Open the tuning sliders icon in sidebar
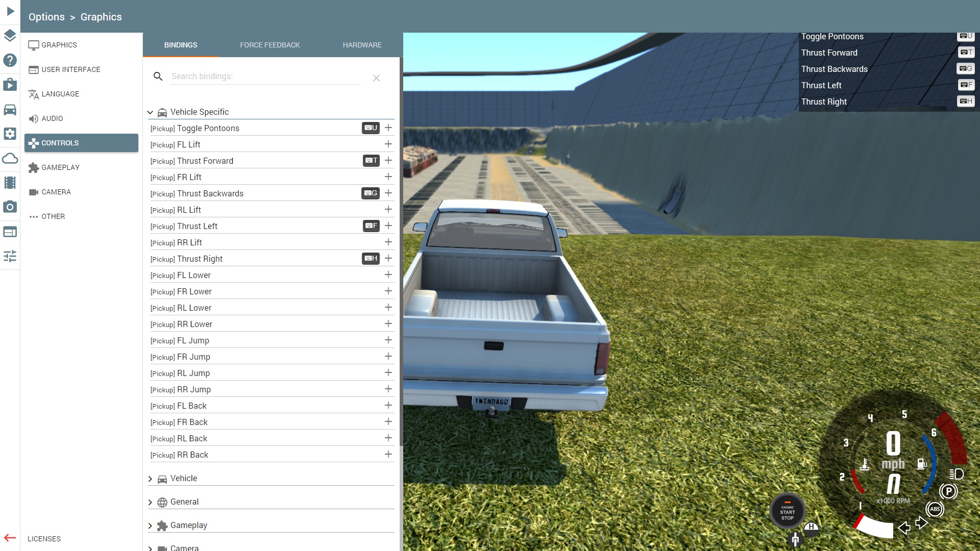This screenshot has width=980, height=551. click(10, 256)
